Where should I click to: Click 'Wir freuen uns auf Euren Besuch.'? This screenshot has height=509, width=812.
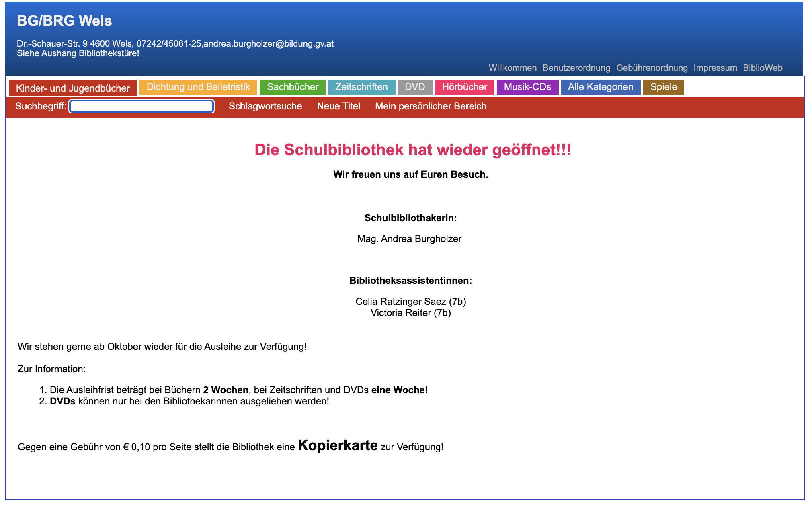[410, 174]
